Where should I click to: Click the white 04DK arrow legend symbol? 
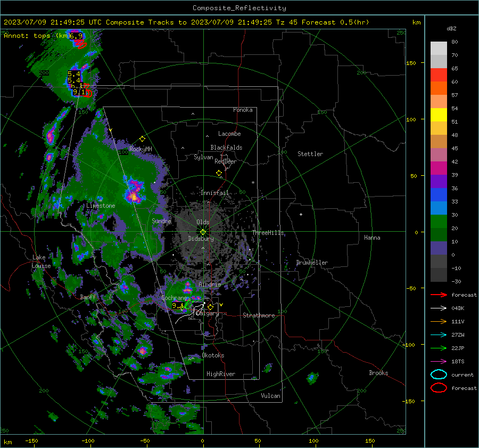coord(439,308)
